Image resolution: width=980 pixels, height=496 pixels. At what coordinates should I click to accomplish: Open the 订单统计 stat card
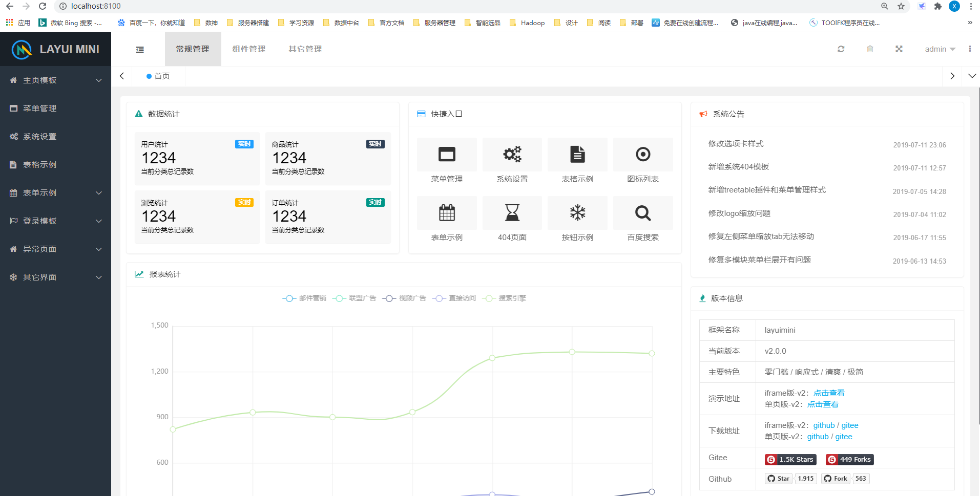(x=328, y=217)
